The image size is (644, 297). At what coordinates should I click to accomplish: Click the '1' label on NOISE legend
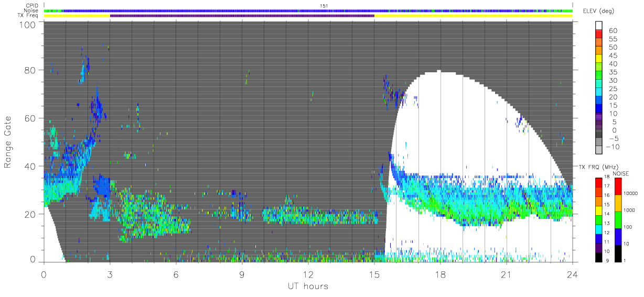(626, 261)
